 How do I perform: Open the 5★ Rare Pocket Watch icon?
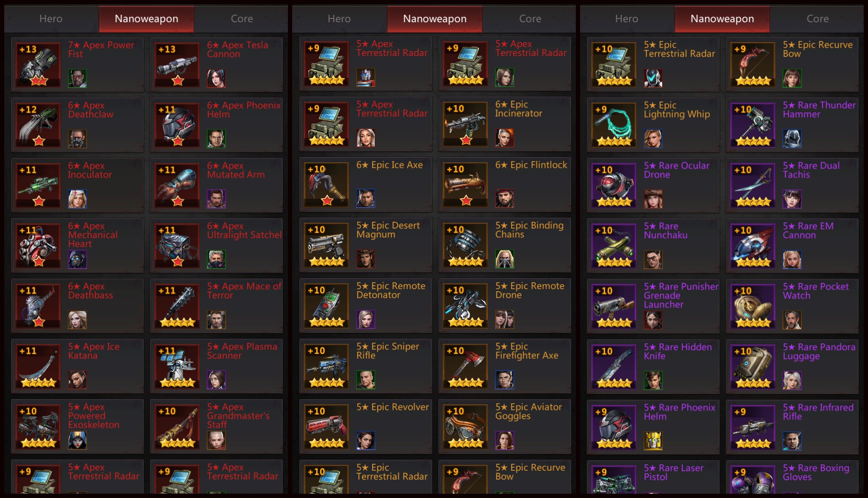[x=753, y=306]
